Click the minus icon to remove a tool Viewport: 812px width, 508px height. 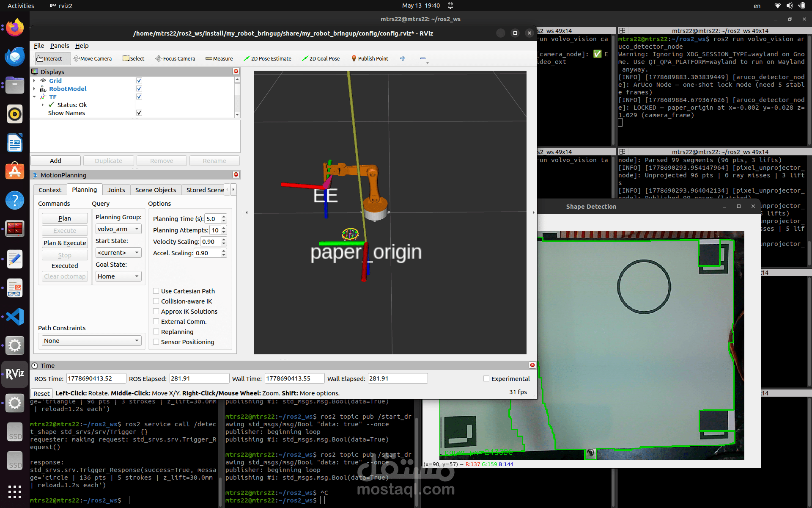423,58
